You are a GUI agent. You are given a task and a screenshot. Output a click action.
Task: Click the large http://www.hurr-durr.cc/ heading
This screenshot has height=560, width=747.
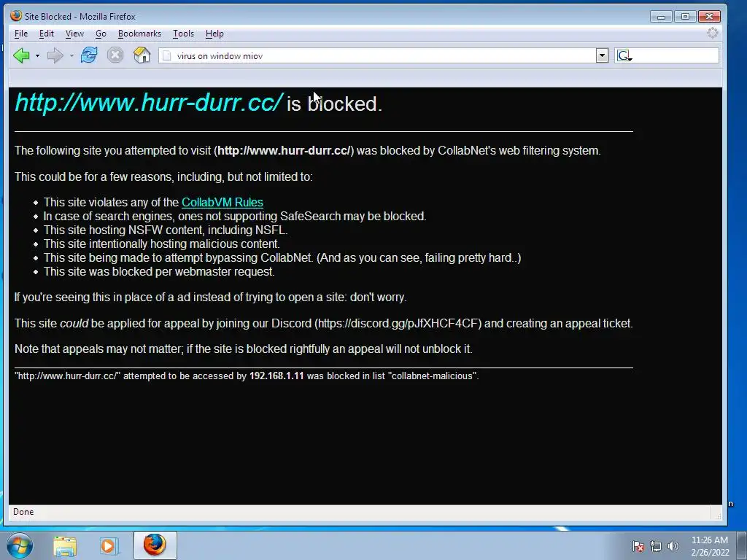coord(149,102)
